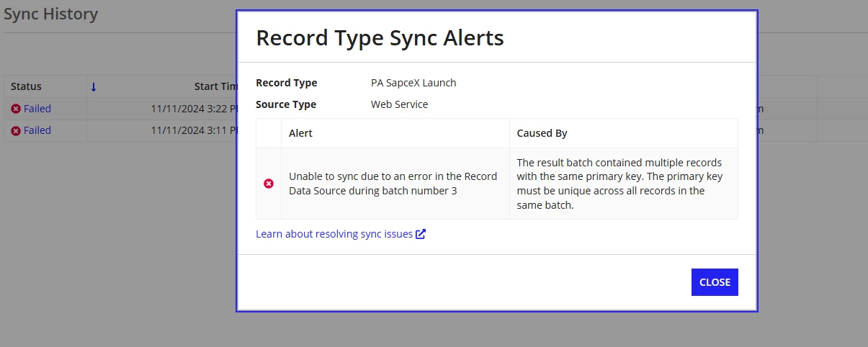The width and height of the screenshot is (868, 347).
Task: Click the external link icon beside Learn link
Action: [421, 234]
